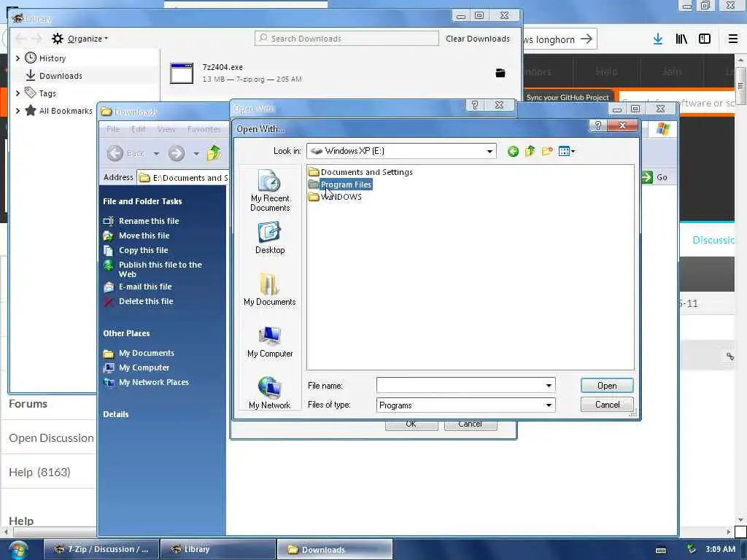This screenshot has height=560, width=747.
Task: Expand the History tree item in Library
Action: [x=18, y=58]
